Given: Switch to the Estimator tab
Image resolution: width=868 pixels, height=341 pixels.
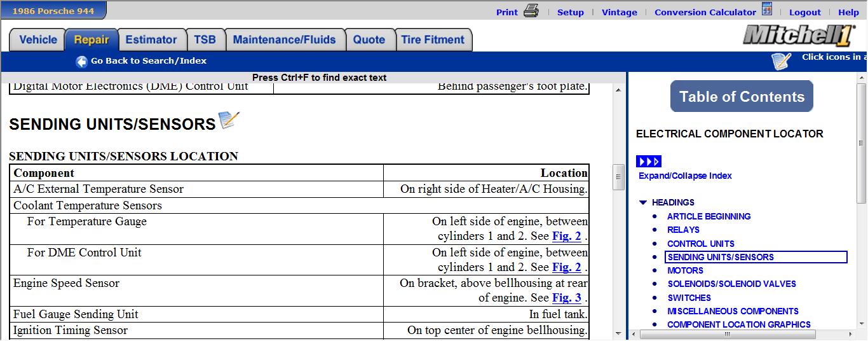Looking at the screenshot, I should tap(151, 39).
